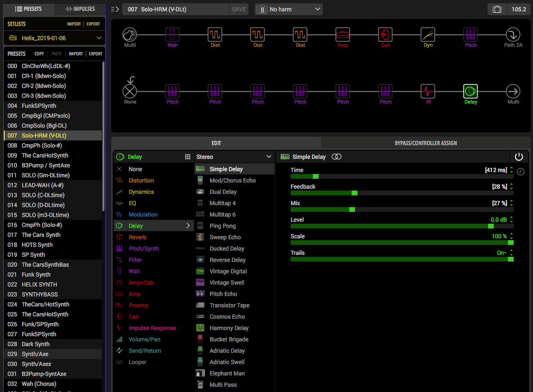Select the red Amp block
The height and width of the screenshot is (392, 533).
pos(343,35)
